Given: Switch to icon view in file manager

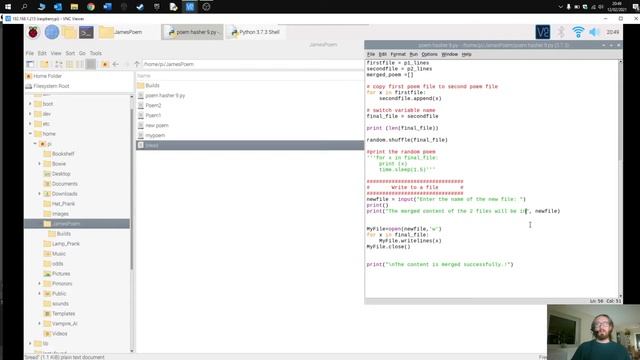Looking at the screenshot, I should click(x=59, y=64).
